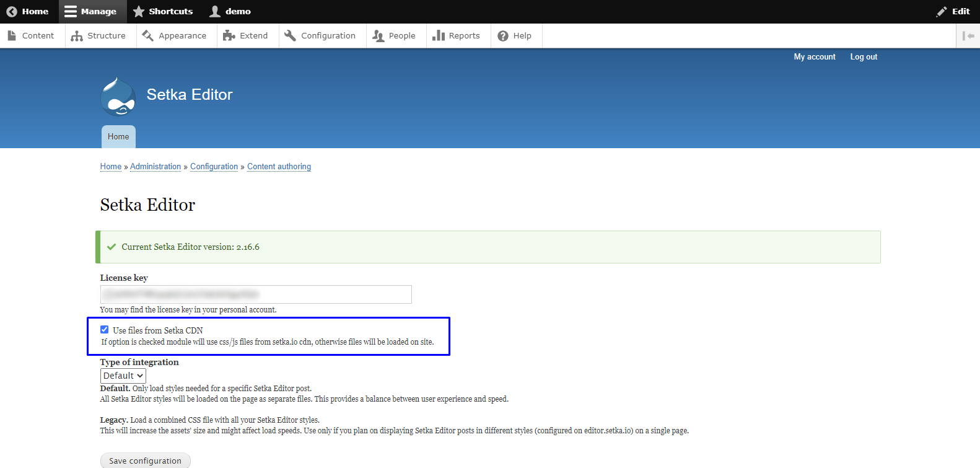Toggle toolbar orientation arrow icon
Viewport: 980px width, 468px height.
pos(968,36)
